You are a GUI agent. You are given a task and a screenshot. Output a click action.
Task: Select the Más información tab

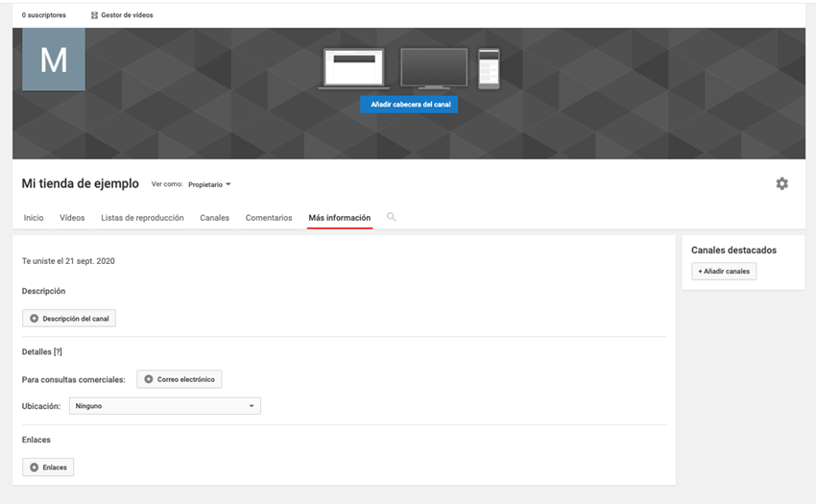pos(339,218)
